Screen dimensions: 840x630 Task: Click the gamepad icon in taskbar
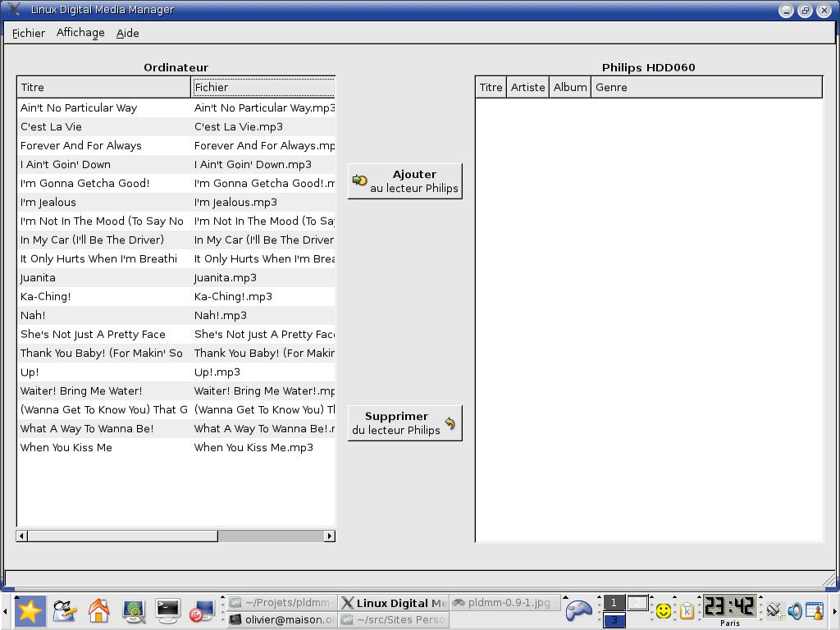580,609
